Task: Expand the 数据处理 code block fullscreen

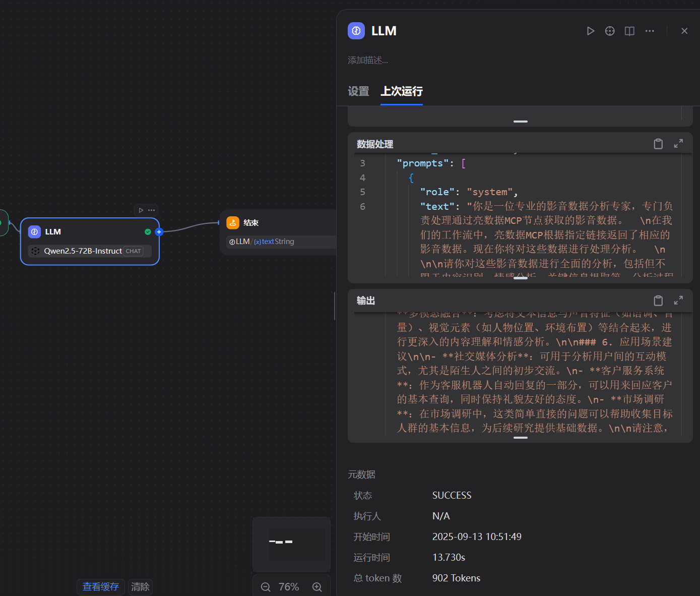Action: [x=678, y=144]
